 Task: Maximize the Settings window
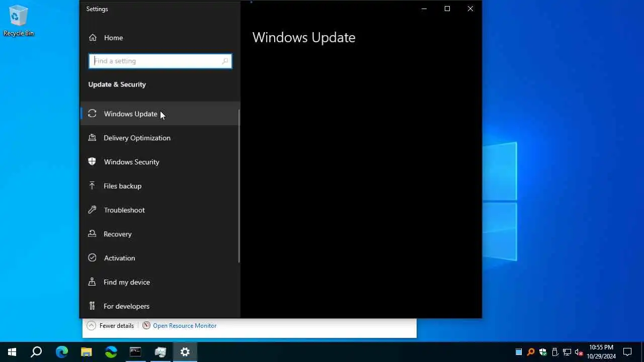click(447, 9)
